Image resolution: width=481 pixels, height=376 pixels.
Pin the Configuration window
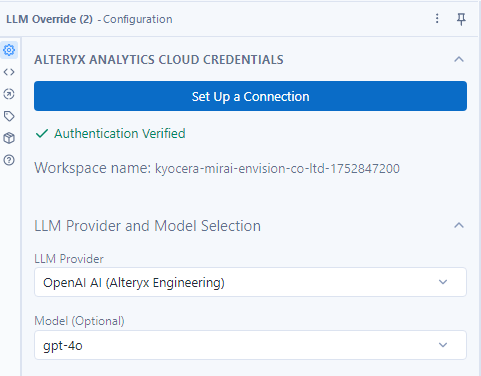[x=461, y=19]
